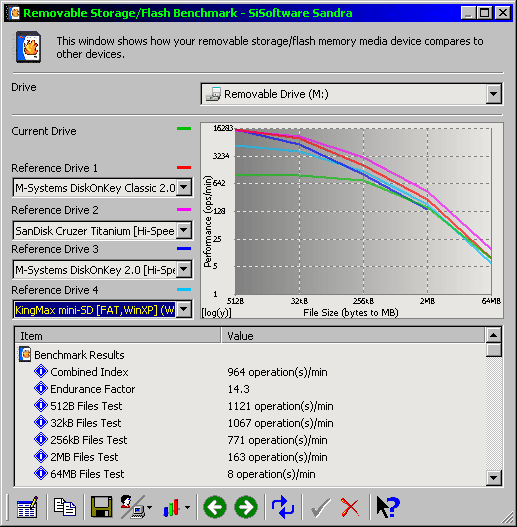Open the report wizard table icon
This screenshot has height=527, width=517.
click(x=27, y=507)
